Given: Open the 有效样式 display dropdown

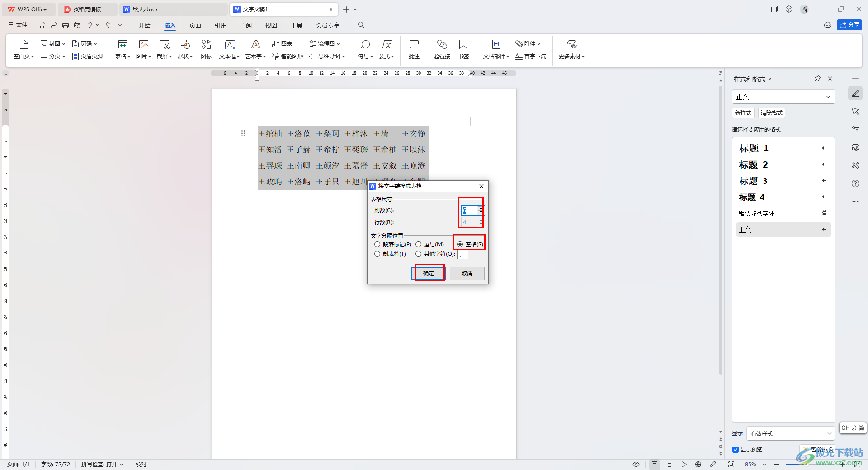Looking at the screenshot, I should (x=790, y=433).
